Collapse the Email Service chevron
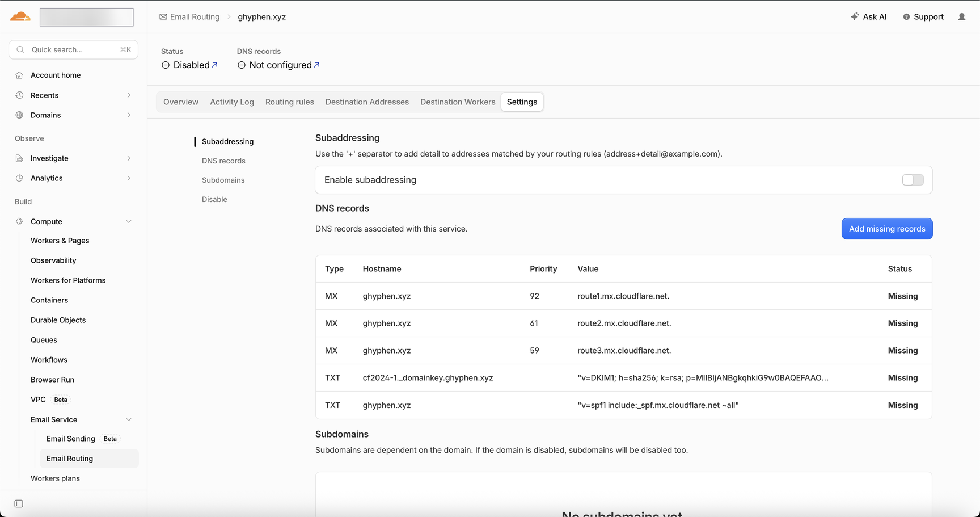980x517 pixels. [129, 420]
